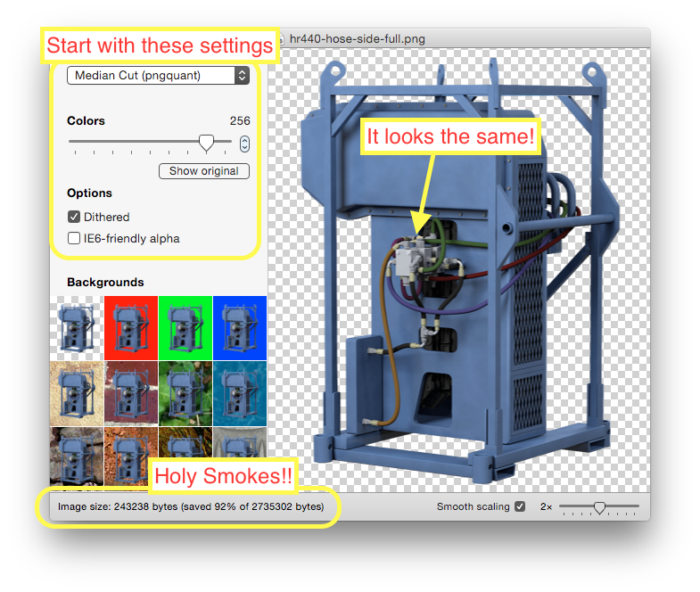Click the Colors count stepper arrows
The width and height of the screenshot is (700, 592).
coord(244,144)
